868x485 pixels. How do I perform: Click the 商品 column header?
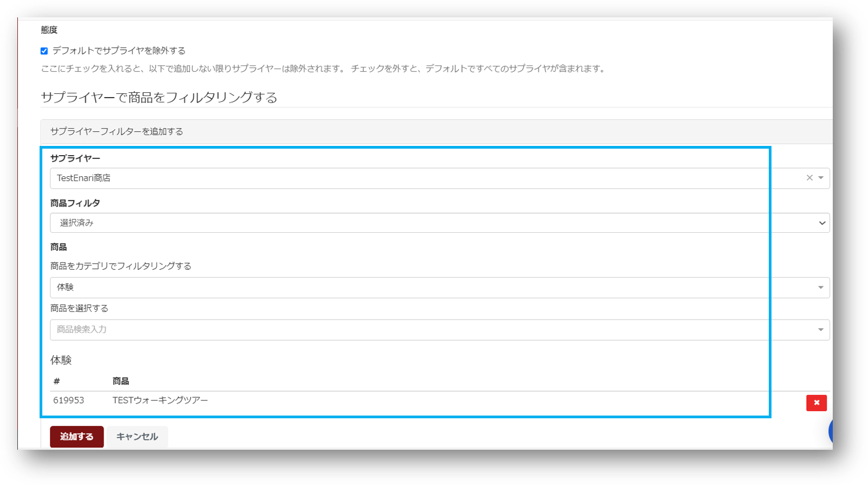[x=120, y=381]
